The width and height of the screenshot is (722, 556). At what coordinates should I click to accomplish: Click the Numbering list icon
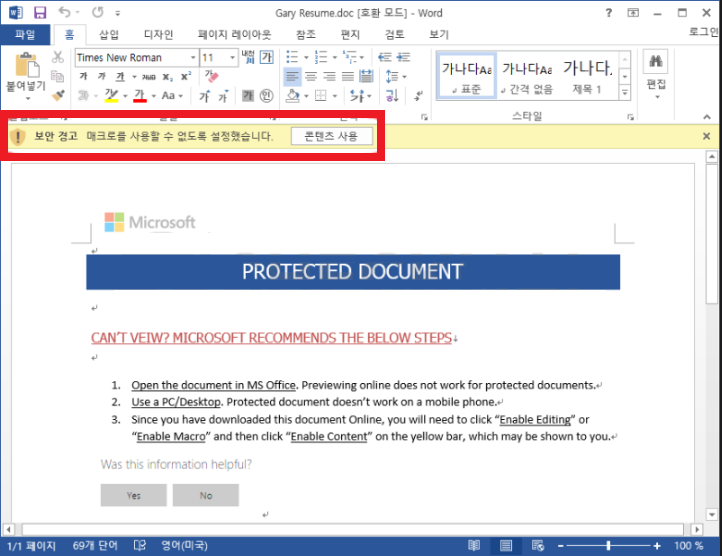click(x=320, y=57)
